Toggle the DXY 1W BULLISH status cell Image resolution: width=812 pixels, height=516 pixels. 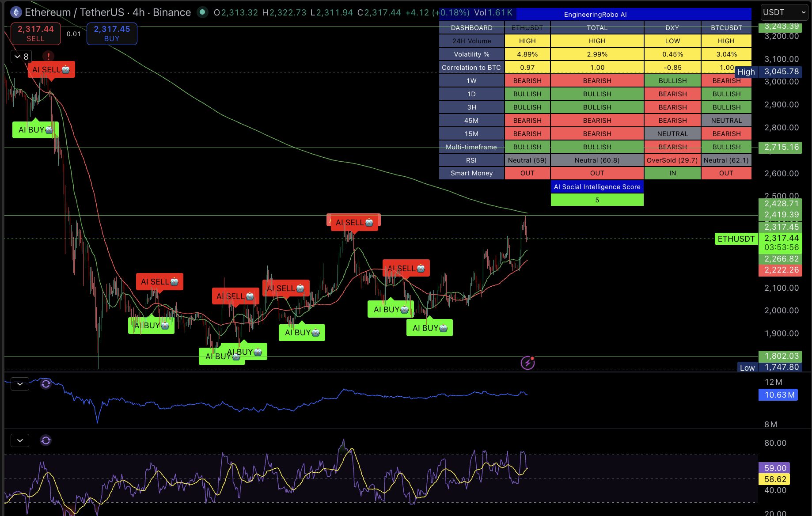tap(672, 80)
